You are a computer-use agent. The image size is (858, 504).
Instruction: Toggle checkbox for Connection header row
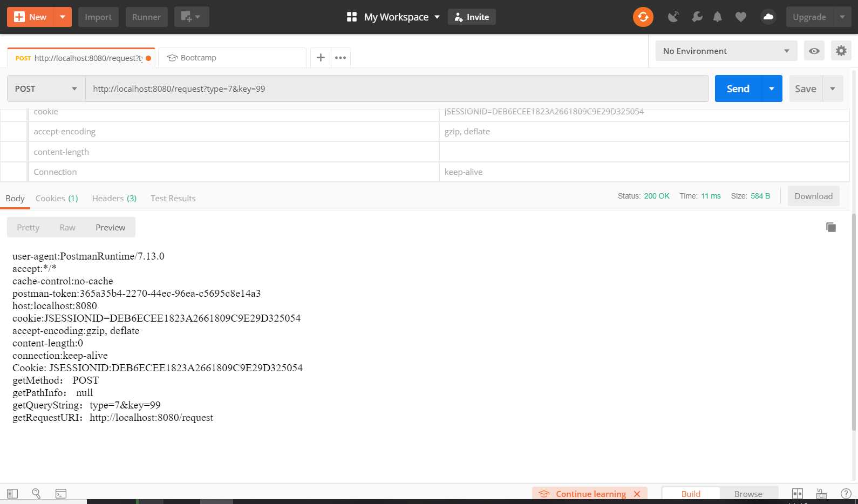[x=14, y=172]
